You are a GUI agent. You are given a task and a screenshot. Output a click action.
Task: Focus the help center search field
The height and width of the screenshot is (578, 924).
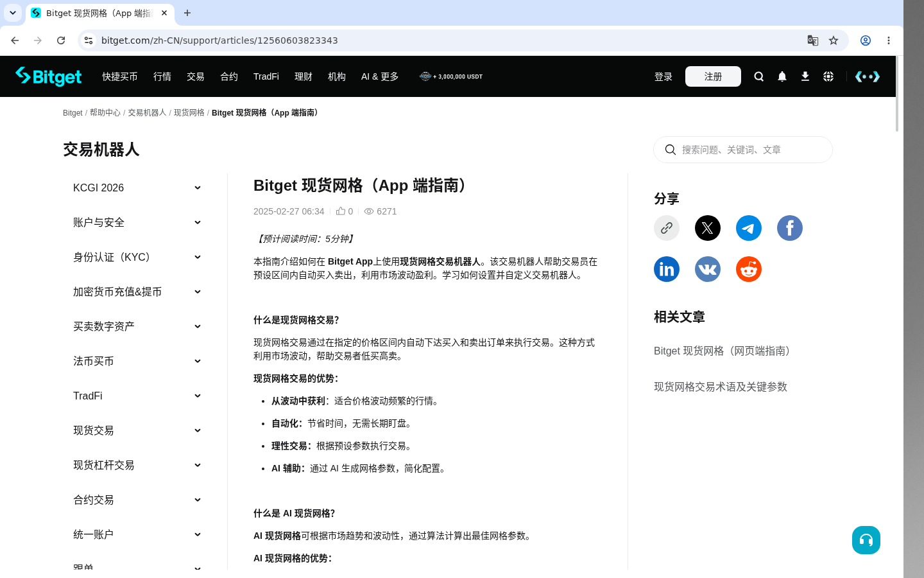click(743, 150)
